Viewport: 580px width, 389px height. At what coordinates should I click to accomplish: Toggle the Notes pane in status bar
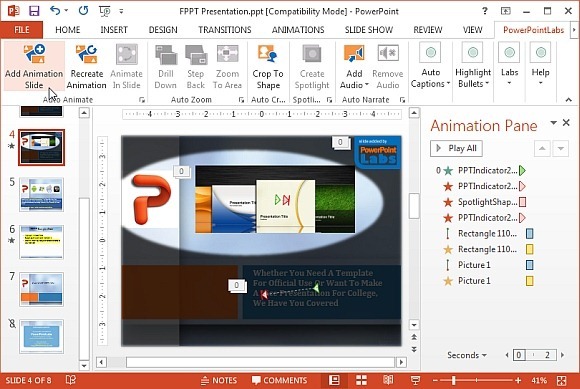(x=219, y=380)
